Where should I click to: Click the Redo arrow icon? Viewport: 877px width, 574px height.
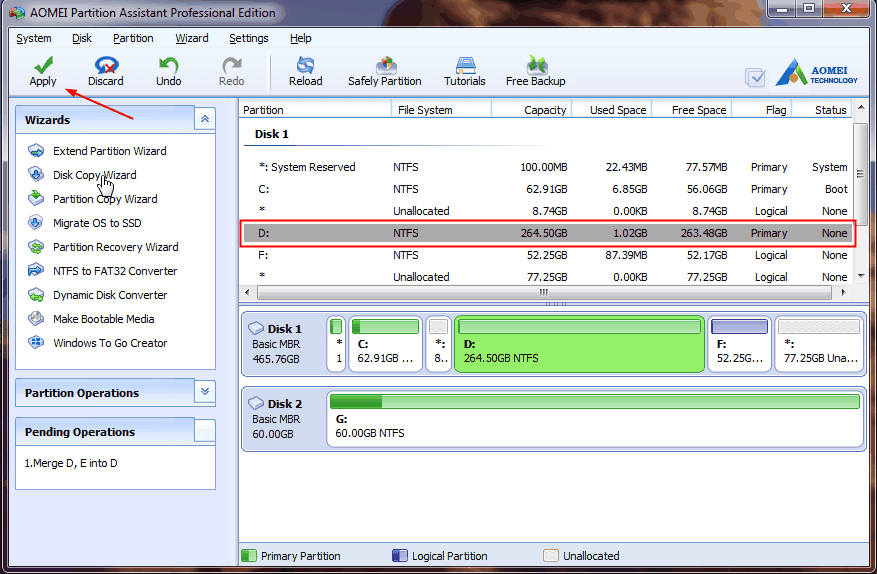232,65
